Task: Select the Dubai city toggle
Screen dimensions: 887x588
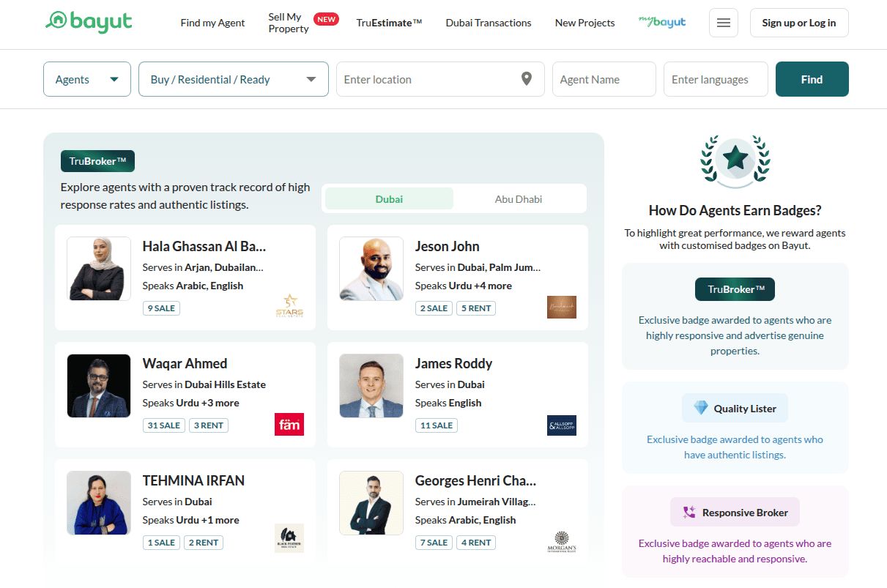Action: click(389, 199)
